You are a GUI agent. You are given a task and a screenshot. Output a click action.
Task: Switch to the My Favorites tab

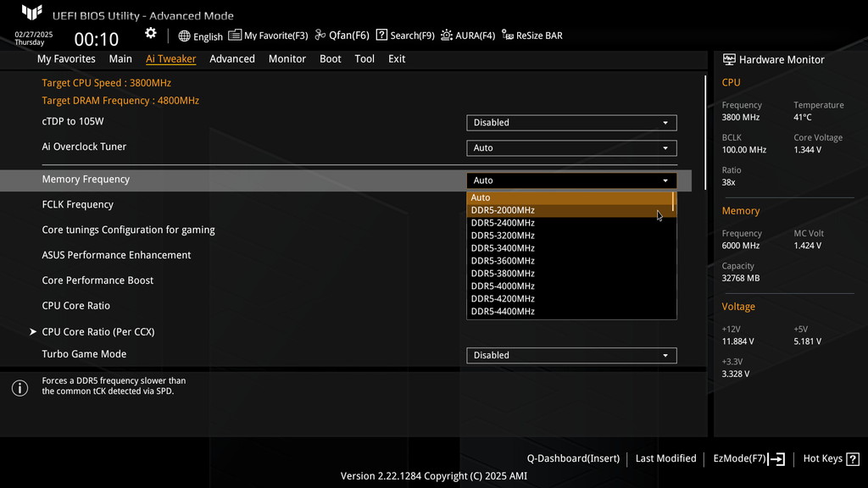(66, 58)
